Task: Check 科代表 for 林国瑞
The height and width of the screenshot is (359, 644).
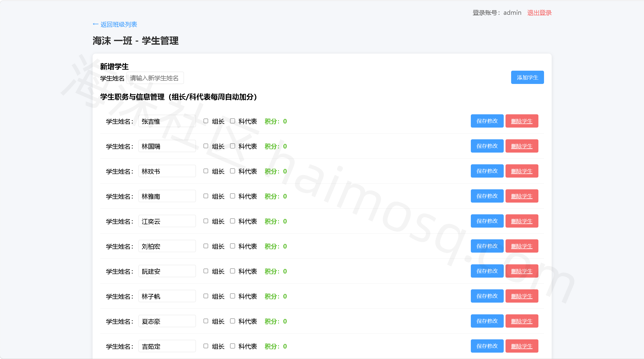Action: 232,146
